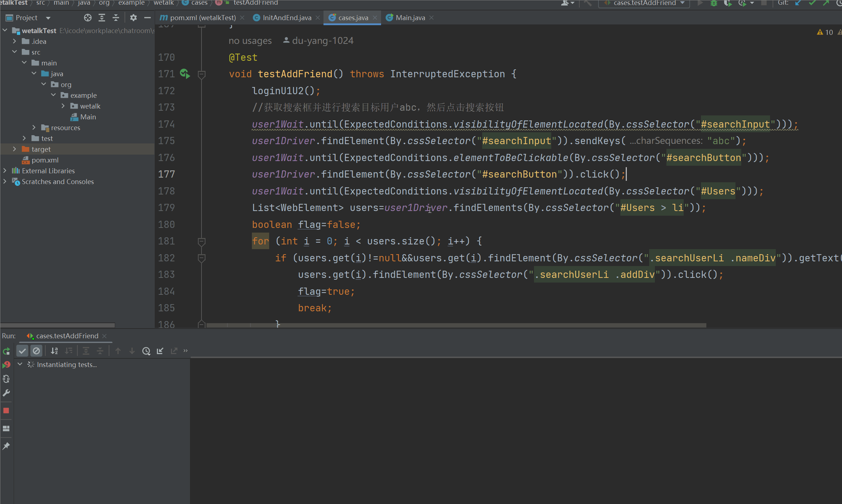842x504 pixels.
Task: Click the 10 warnings indicator
Action: point(825,32)
